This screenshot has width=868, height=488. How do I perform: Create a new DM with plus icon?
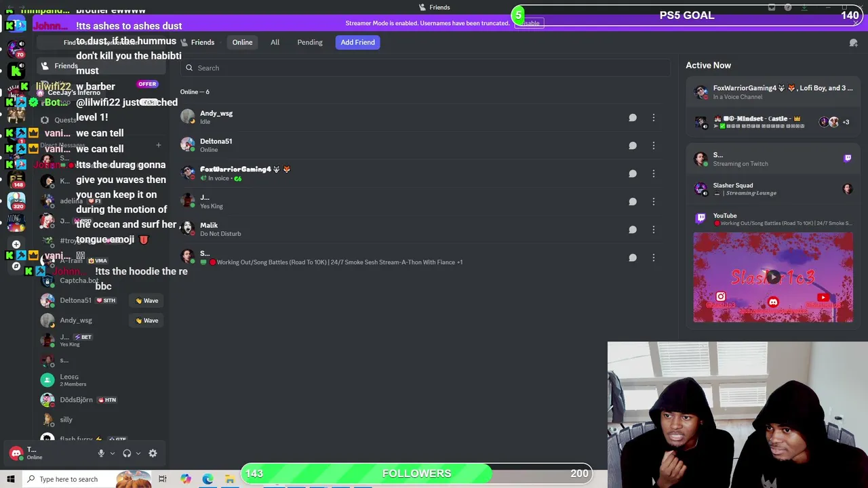(x=159, y=145)
